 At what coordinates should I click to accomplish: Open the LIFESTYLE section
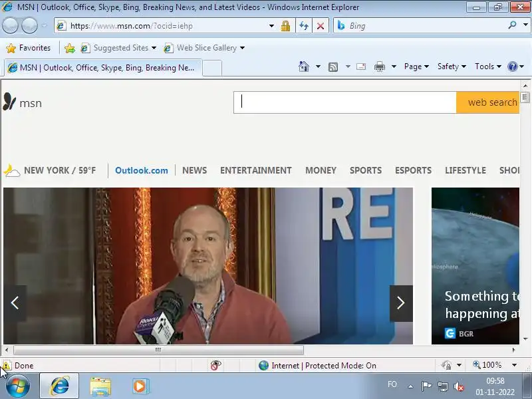[x=465, y=170]
